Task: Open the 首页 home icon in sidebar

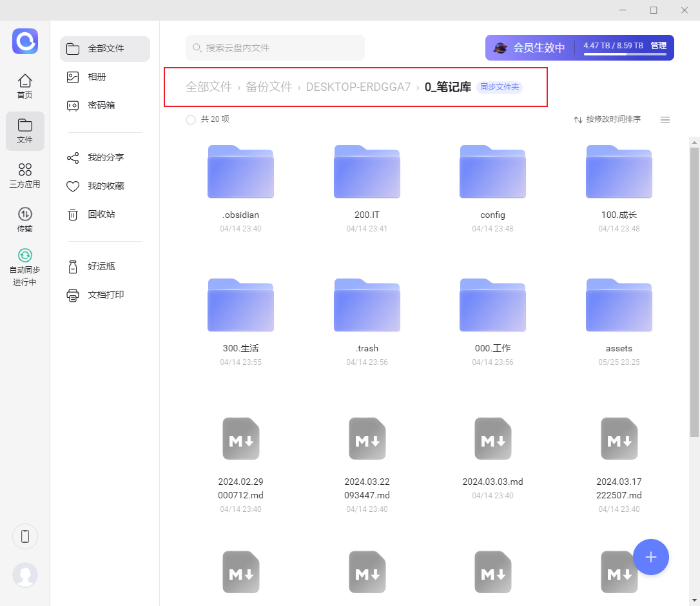Action: pyautogui.click(x=24, y=86)
